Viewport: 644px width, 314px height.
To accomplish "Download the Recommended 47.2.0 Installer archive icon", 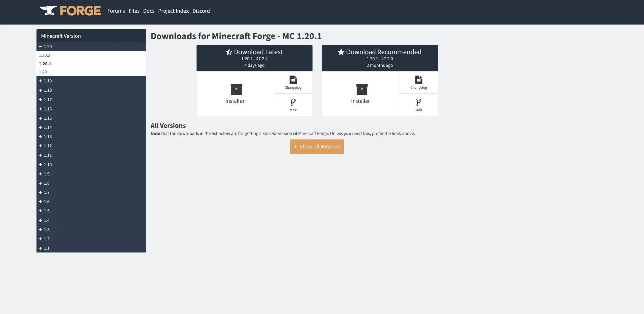I will click(x=362, y=89).
